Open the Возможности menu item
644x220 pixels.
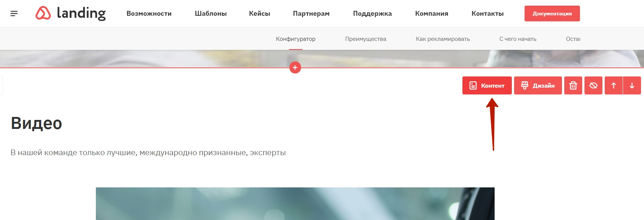coord(149,13)
